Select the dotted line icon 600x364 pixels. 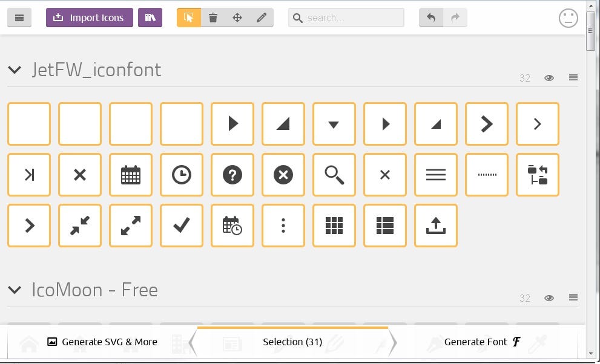coord(487,175)
